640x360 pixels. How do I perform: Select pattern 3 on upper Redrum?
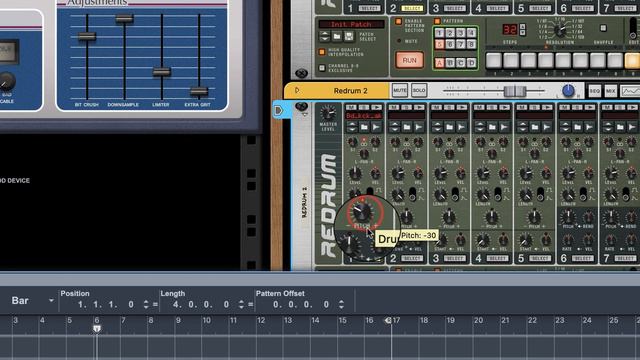click(460, 33)
